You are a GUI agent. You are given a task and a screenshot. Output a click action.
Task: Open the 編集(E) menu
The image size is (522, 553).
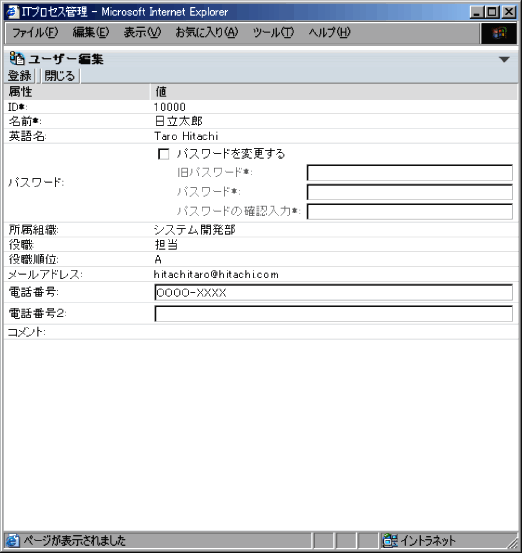pyautogui.click(x=91, y=33)
